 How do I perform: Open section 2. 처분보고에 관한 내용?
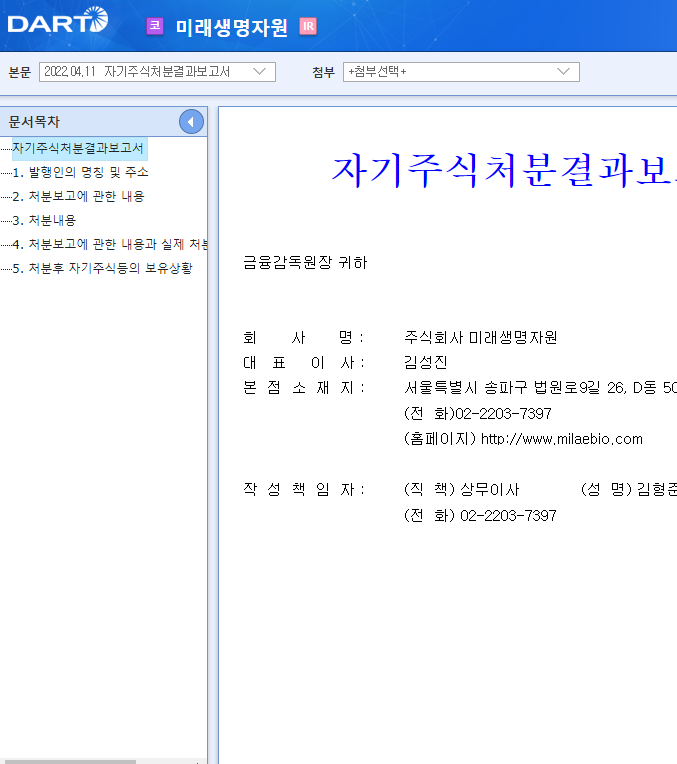(x=78, y=196)
